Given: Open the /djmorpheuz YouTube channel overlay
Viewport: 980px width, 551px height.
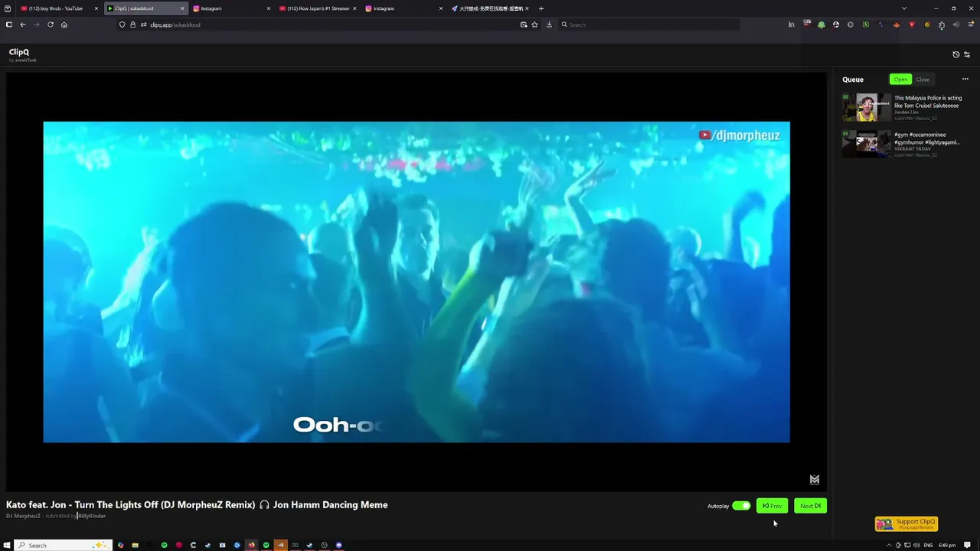Looking at the screenshot, I should [740, 135].
